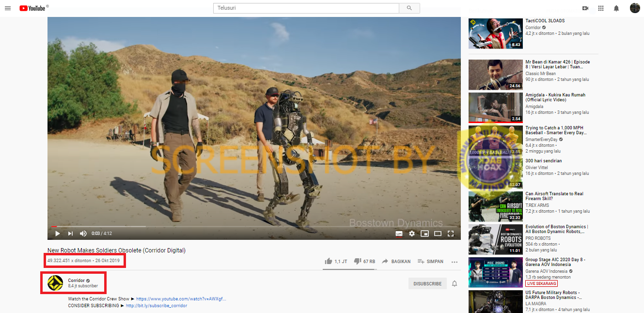Image resolution: width=644 pixels, height=313 pixels.
Task: Open Amigdala Kukira Kau Rumah thumbnail
Action: [x=495, y=108]
